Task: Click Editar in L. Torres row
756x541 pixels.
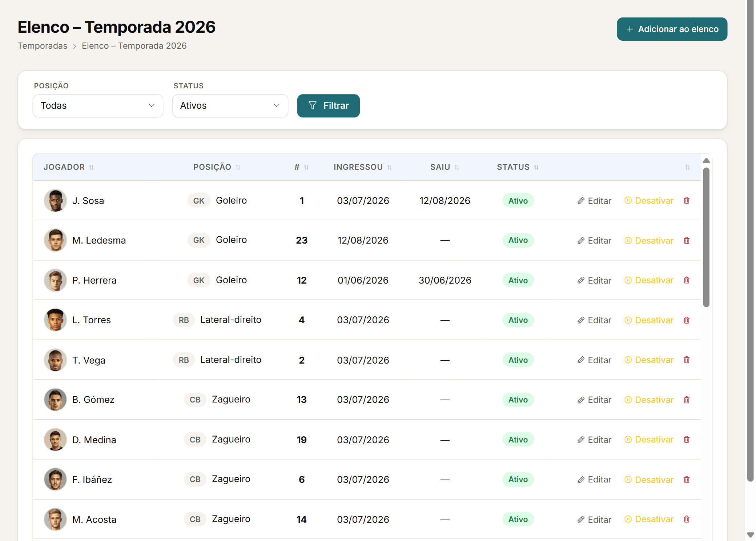Action: click(x=594, y=320)
